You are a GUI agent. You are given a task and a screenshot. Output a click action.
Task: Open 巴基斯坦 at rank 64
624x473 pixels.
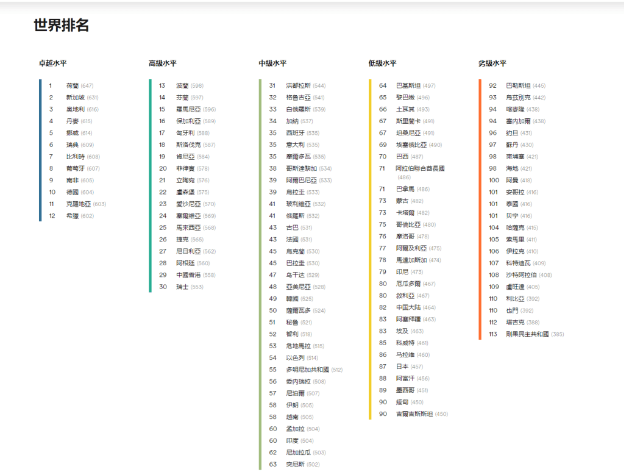408,86
